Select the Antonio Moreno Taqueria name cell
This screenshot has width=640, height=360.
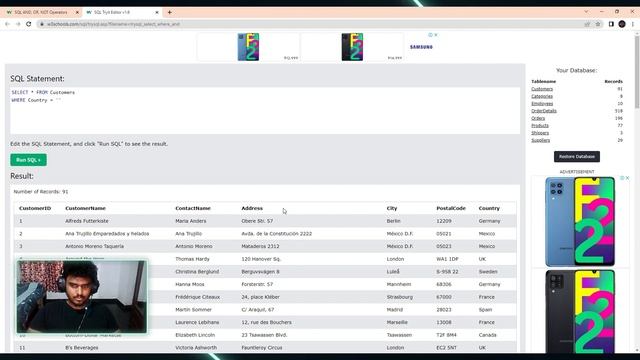tap(94, 246)
